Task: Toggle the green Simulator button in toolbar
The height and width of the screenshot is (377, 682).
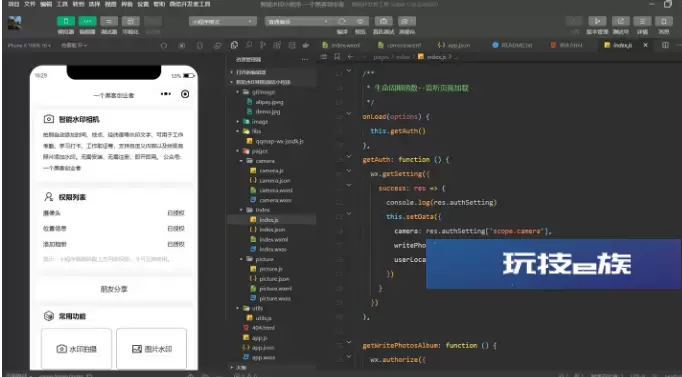Action: pos(66,21)
